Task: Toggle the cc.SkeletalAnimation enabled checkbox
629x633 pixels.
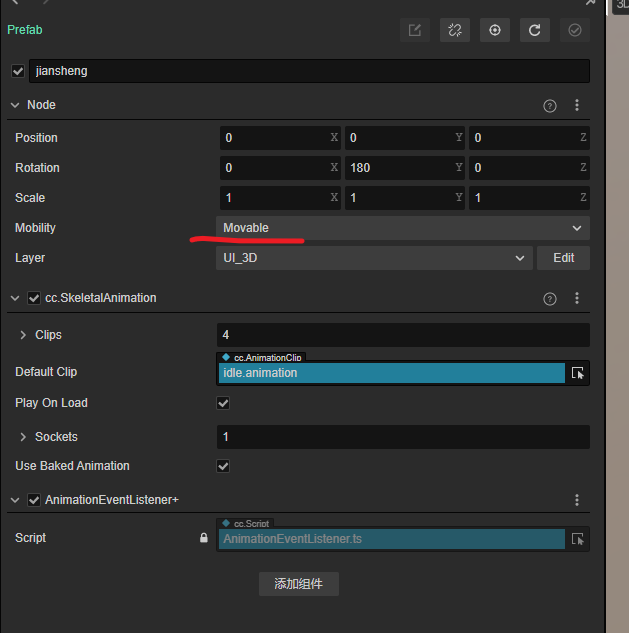Action: coord(35,298)
